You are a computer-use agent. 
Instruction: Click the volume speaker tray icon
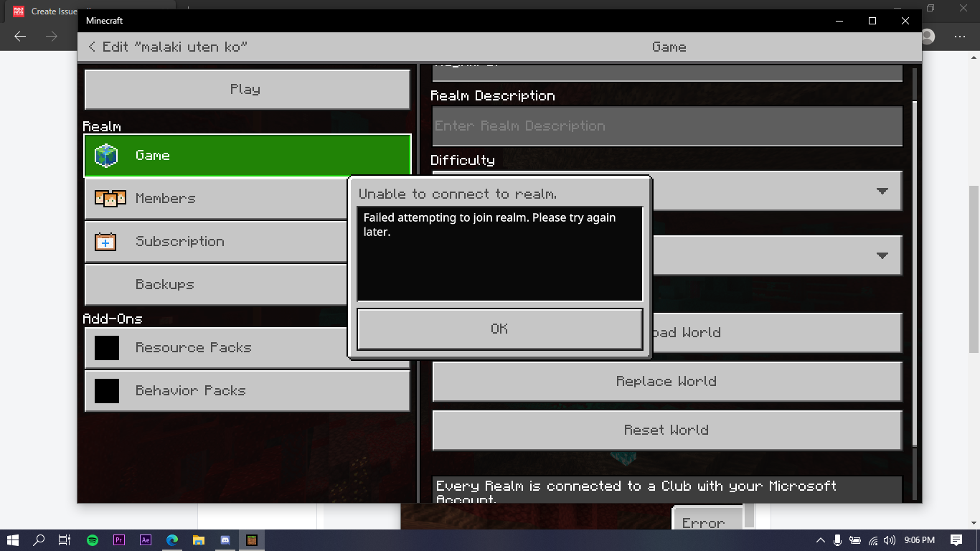890,540
